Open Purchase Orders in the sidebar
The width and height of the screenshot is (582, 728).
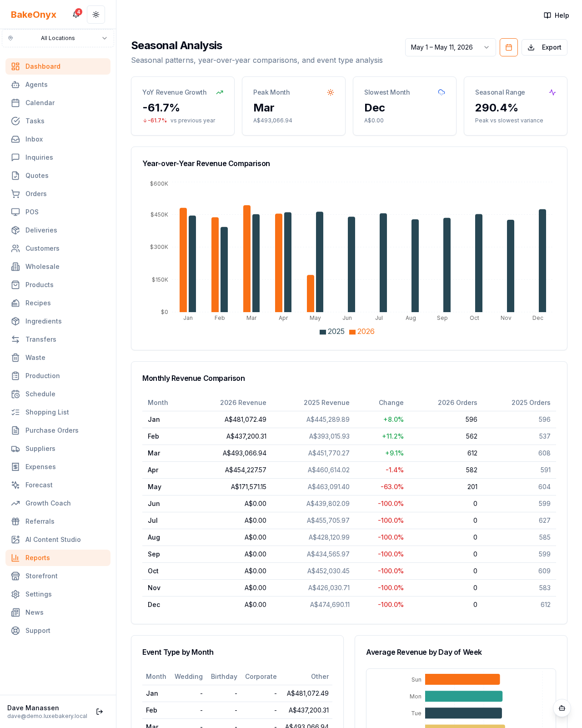point(58,430)
